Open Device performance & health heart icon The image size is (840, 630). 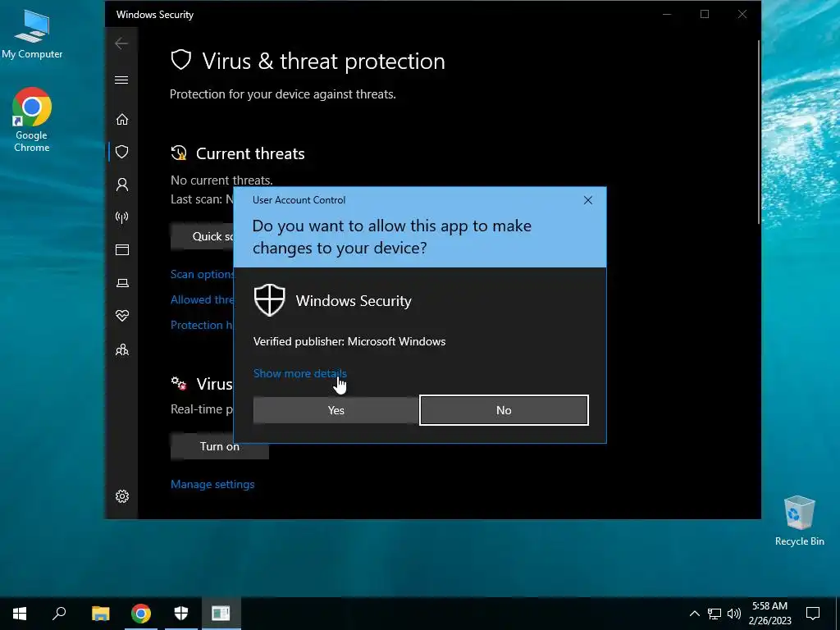point(122,316)
